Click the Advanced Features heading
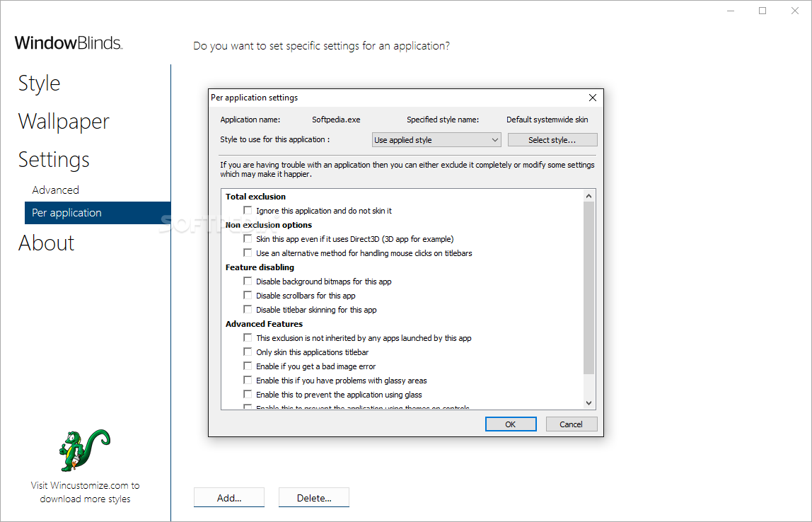 264,324
